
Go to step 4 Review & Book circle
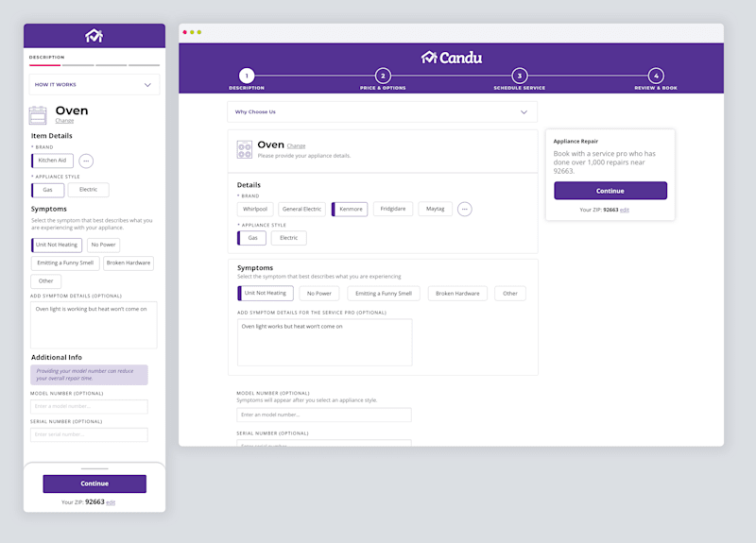tap(656, 76)
